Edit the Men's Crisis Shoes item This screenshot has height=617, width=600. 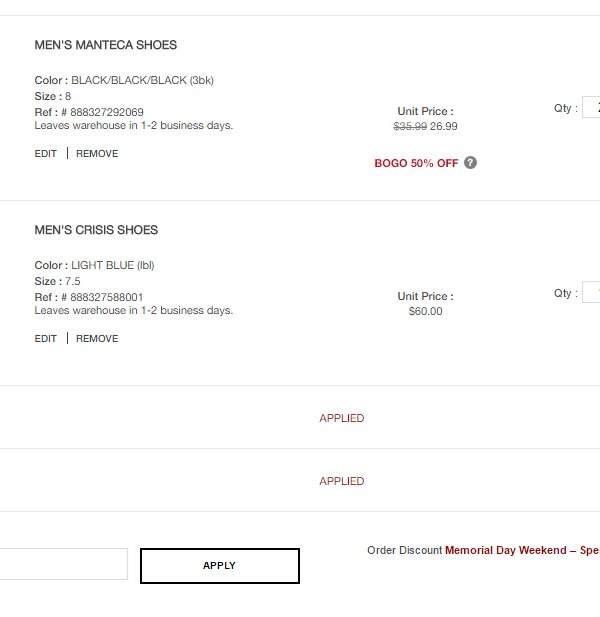(x=46, y=338)
